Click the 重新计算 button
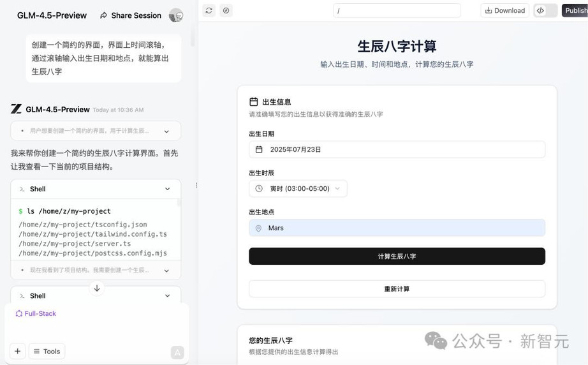Image resolution: width=588 pixels, height=365 pixels. 397,288
